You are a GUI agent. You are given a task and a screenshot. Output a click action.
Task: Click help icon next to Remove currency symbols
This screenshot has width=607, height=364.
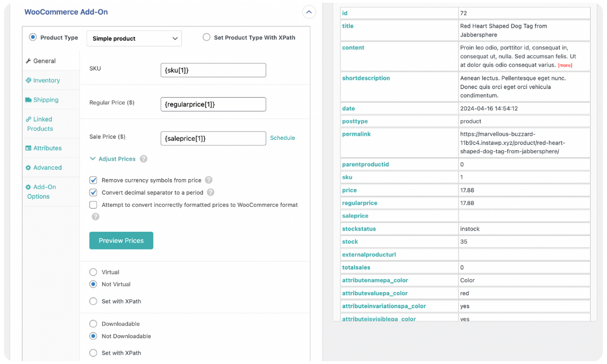tap(209, 180)
